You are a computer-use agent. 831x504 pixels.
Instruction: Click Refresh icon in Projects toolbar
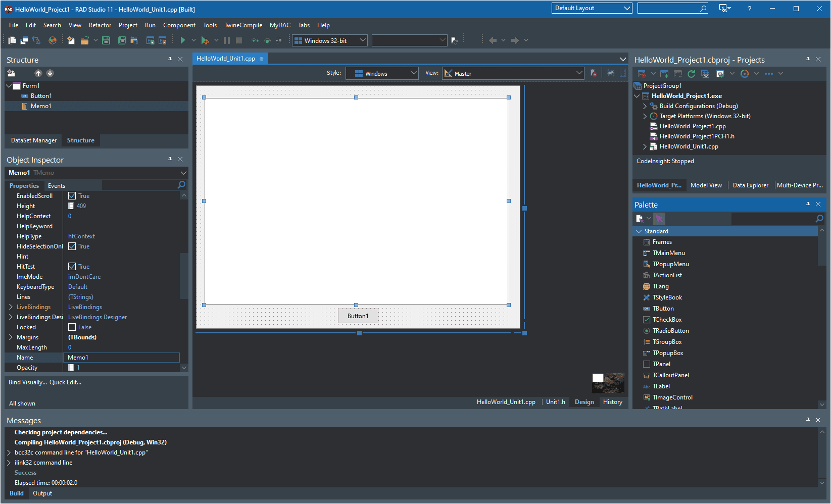click(x=692, y=74)
